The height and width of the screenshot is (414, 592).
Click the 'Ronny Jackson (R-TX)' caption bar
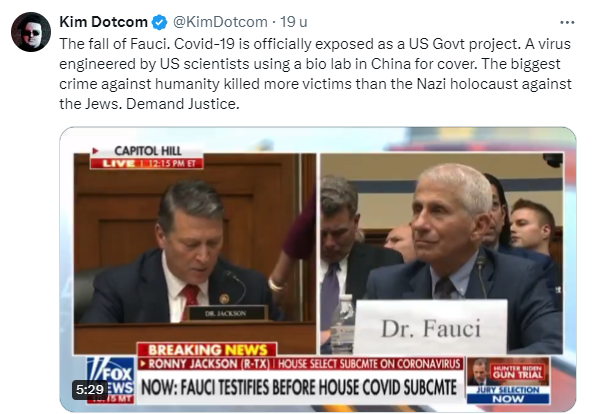(x=204, y=364)
